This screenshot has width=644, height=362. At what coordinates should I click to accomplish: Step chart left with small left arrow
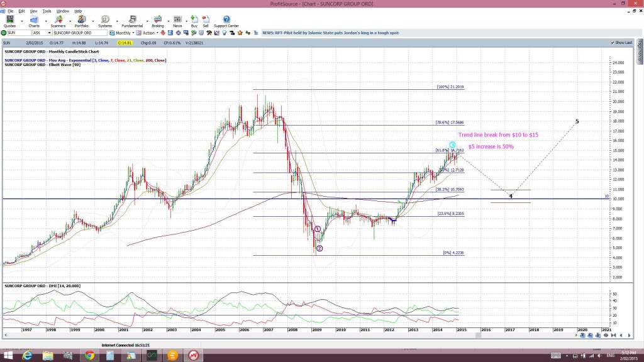[621, 335]
